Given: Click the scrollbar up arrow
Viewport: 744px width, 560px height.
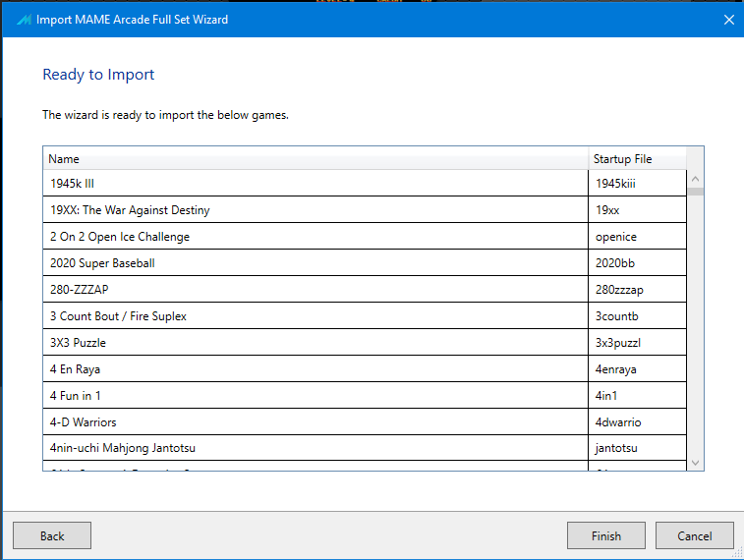Looking at the screenshot, I should coord(695,179).
